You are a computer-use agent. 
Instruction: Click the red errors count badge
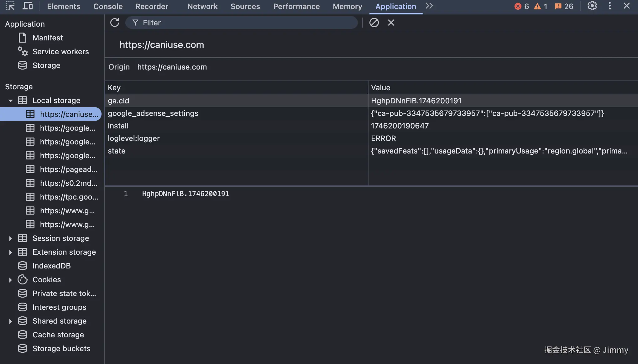(521, 6)
